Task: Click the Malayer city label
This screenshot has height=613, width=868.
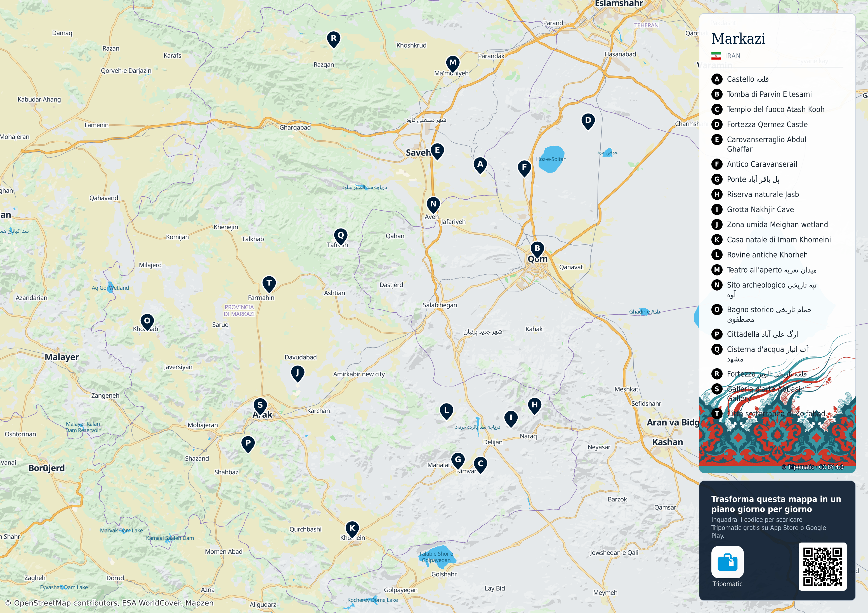Action: pyautogui.click(x=62, y=357)
